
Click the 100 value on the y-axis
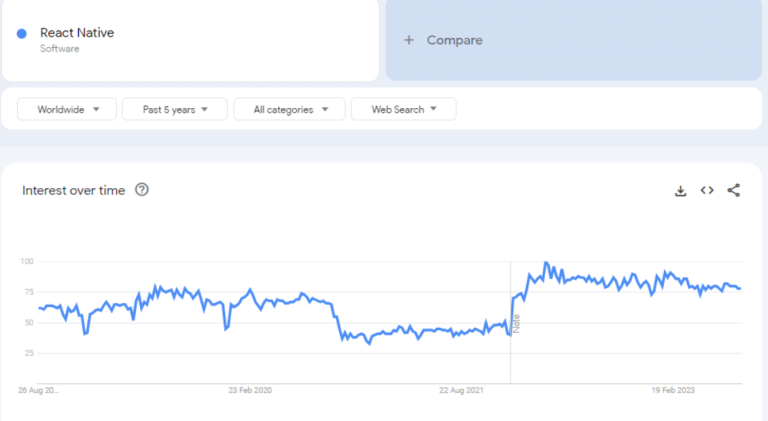click(27, 261)
